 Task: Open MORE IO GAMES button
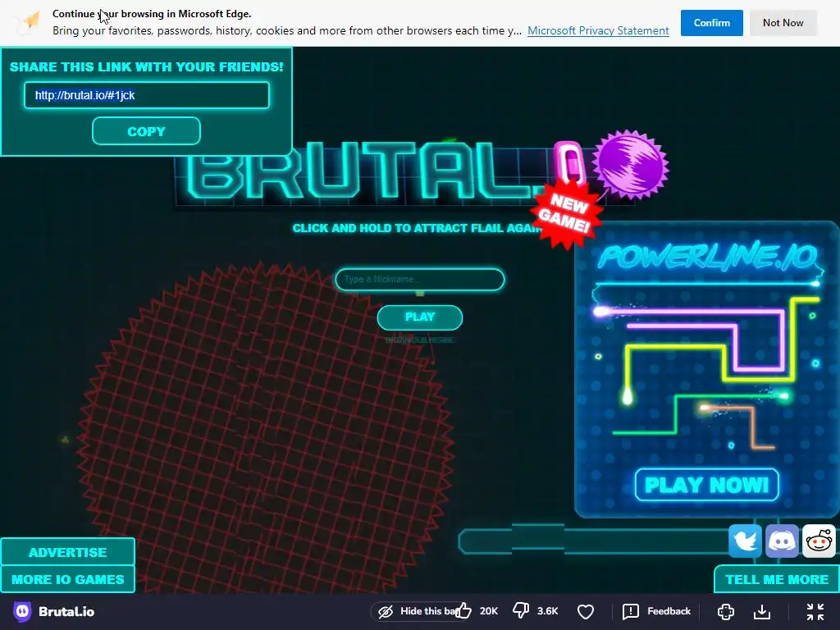pyautogui.click(x=67, y=579)
